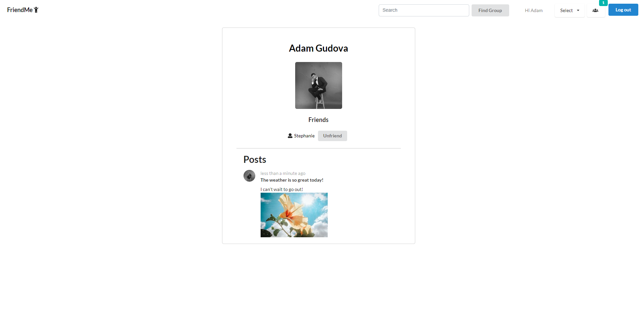This screenshot has width=644, height=314.
Task: Click the caret arrow on the Select menu
Action: pyautogui.click(x=578, y=10)
